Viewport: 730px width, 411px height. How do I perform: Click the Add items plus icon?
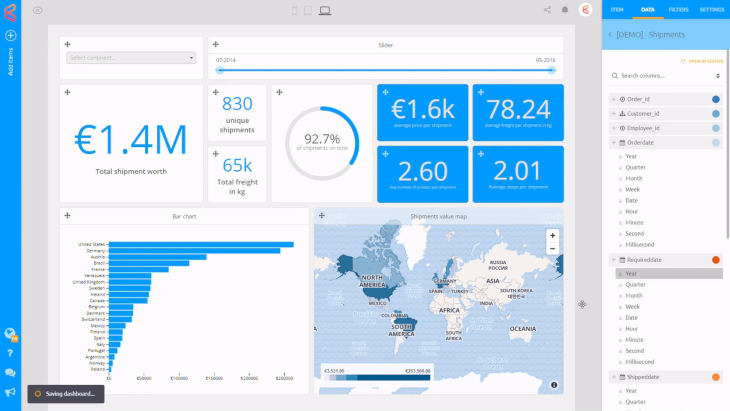point(10,35)
